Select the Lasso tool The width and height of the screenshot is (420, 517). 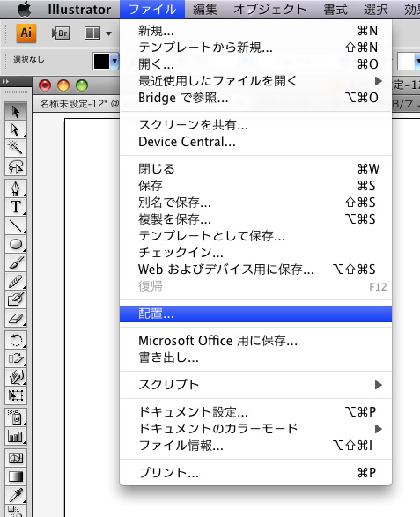[x=16, y=166]
